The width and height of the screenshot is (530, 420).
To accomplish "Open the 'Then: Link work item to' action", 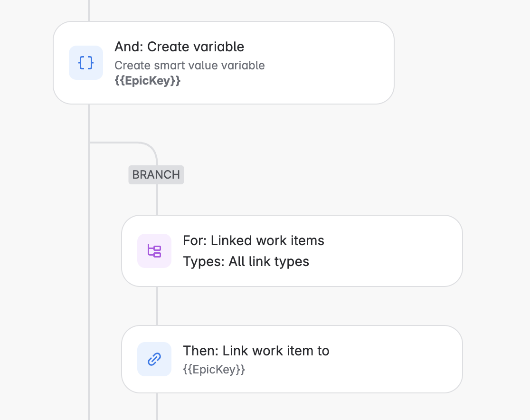I will [292, 359].
